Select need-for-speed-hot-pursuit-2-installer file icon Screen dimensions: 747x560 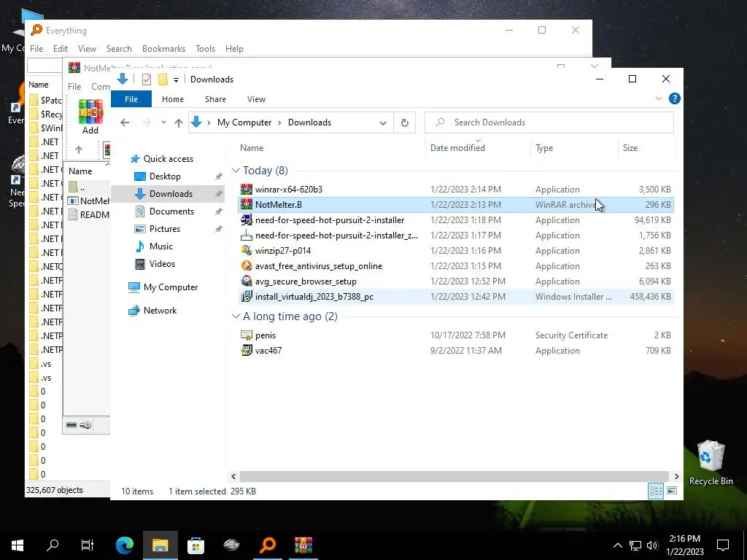tap(247, 220)
